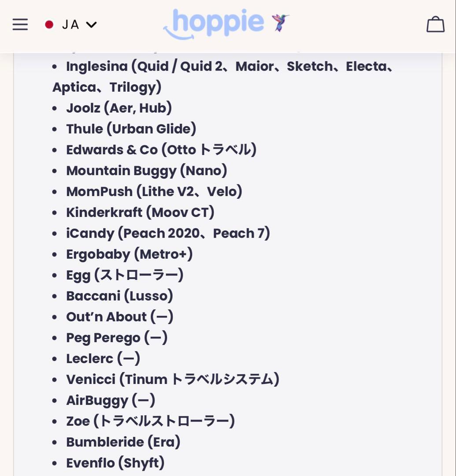Click the red dot flag icon beside JA
Viewport: 456px width, 476px height.
(x=48, y=25)
